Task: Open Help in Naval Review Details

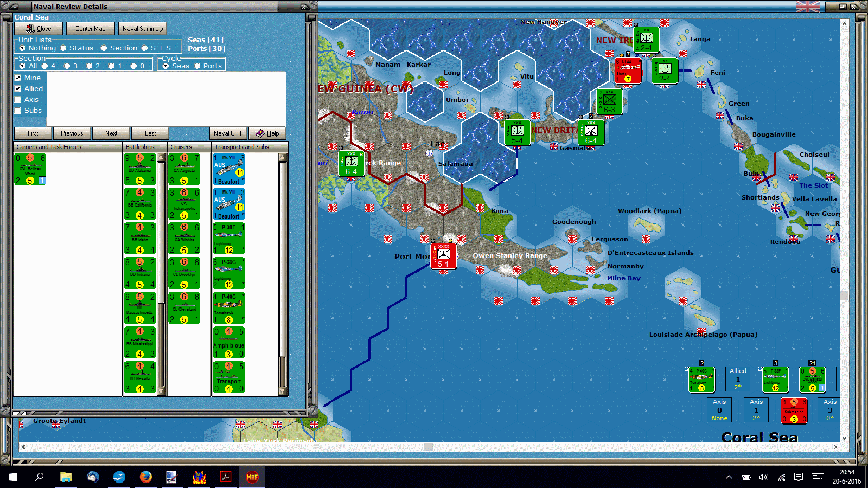Action: point(267,133)
